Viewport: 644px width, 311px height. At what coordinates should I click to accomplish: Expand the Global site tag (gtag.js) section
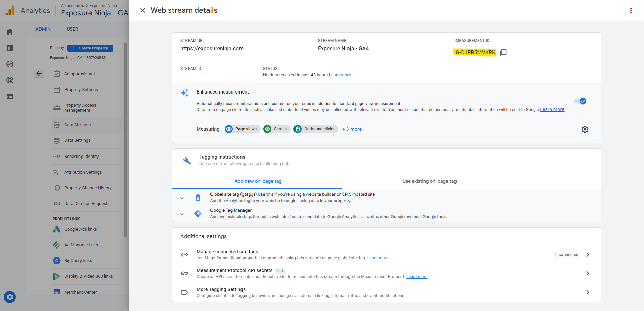(182, 198)
